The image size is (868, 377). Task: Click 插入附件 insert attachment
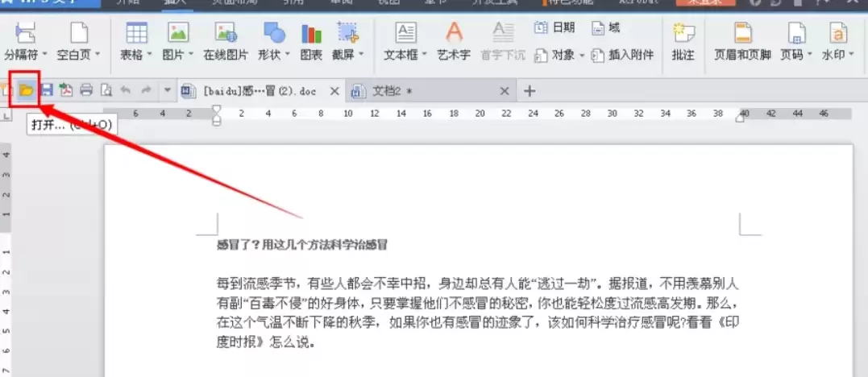(622, 56)
